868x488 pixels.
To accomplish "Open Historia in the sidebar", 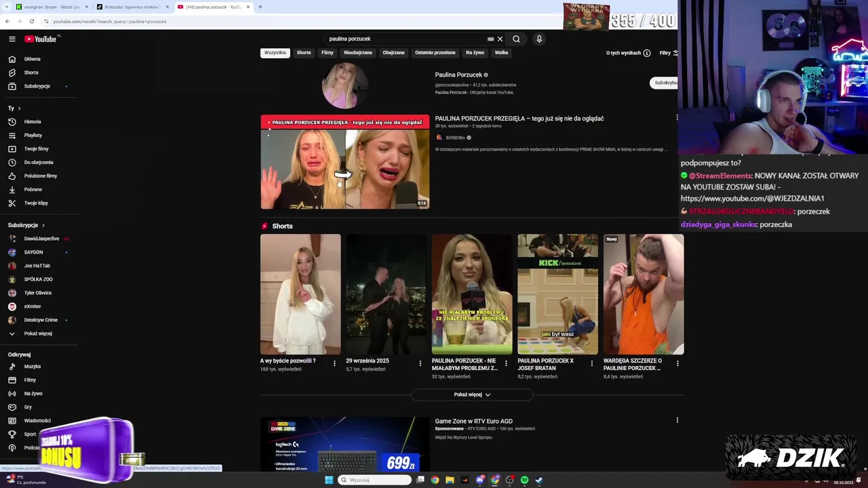I will 33,122.
